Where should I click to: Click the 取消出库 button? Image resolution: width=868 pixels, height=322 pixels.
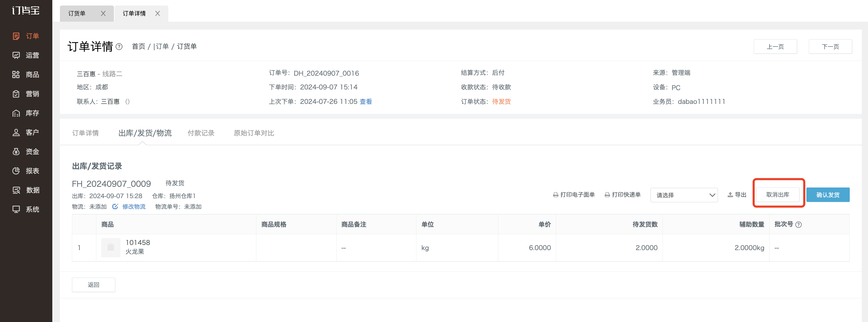[778, 195]
